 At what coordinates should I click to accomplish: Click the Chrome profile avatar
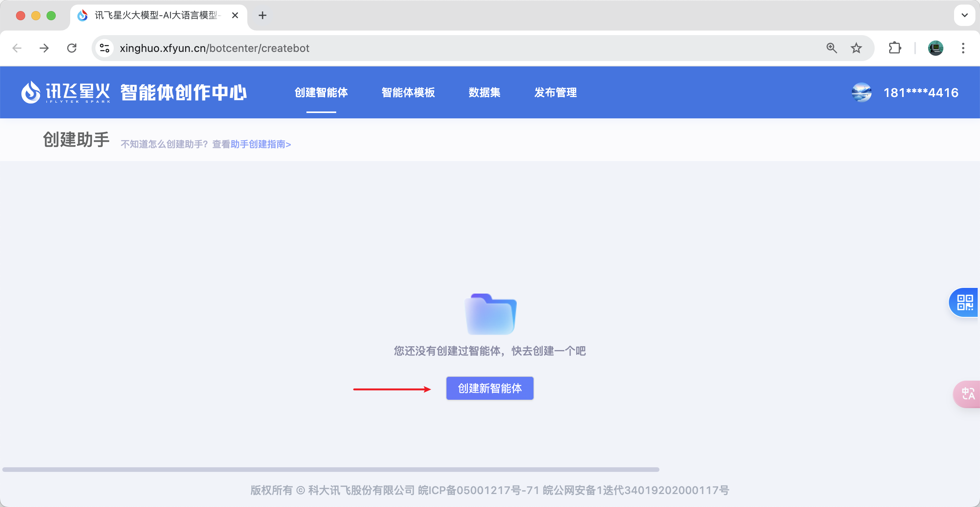click(x=935, y=48)
